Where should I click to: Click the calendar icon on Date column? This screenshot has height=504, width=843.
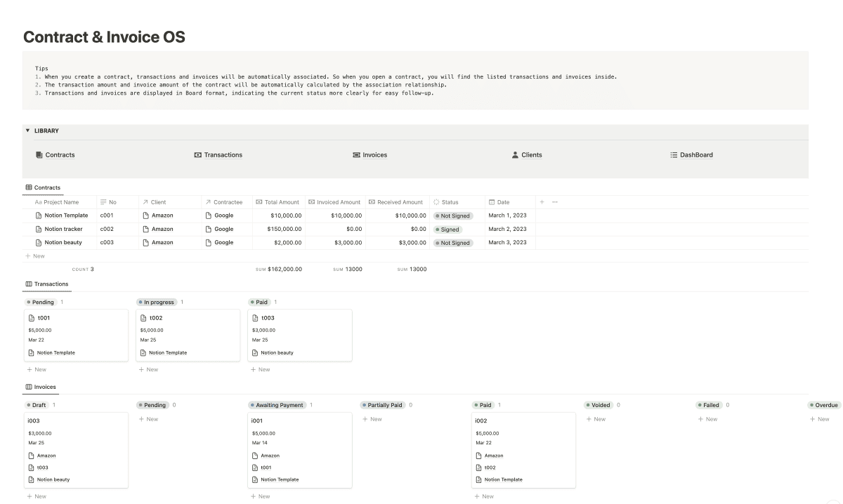(490, 201)
